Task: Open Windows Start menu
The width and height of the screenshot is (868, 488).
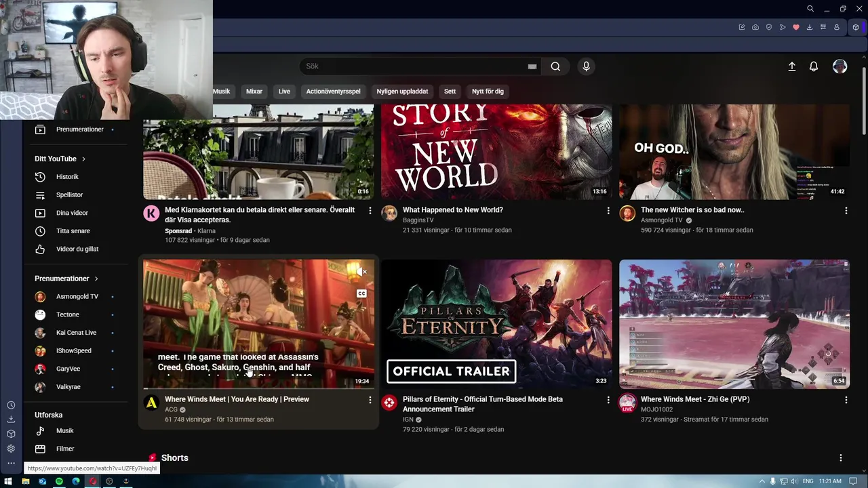Action: [x=8, y=481]
